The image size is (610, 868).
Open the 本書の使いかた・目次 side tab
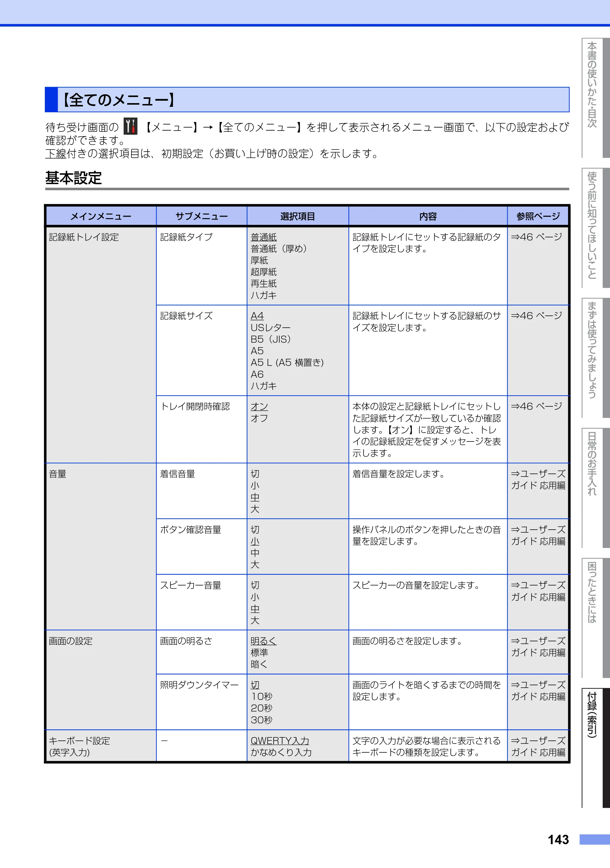(595, 98)
